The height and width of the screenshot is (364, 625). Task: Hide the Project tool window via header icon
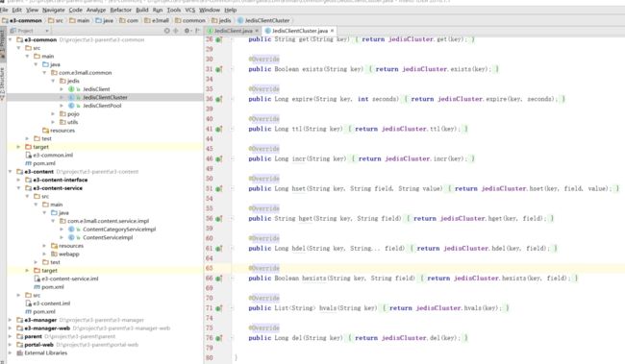pos(197,31)
